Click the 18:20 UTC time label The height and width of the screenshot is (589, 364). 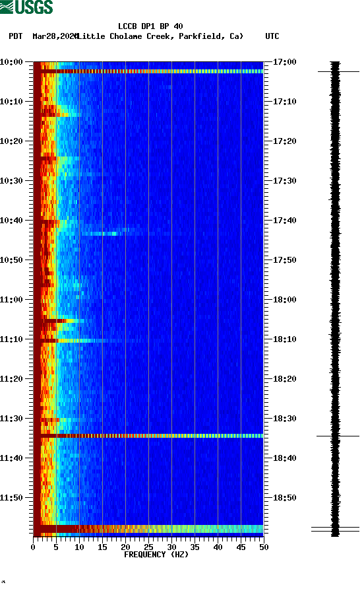(284, 379)
